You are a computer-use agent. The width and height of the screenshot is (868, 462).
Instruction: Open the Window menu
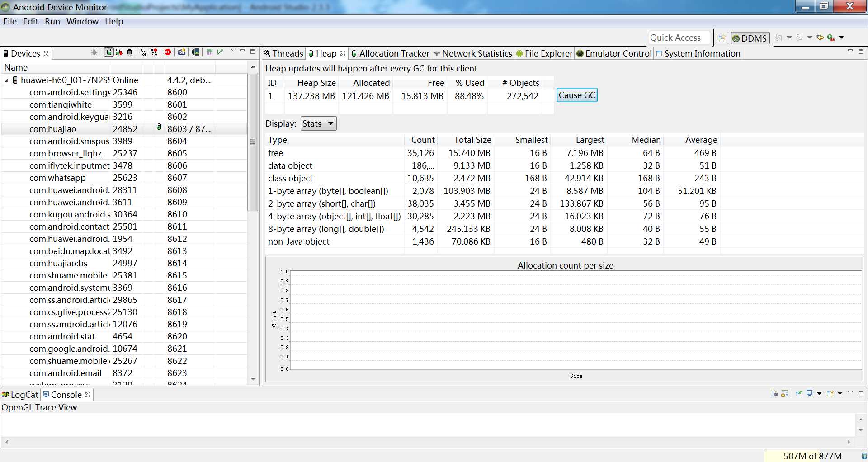point(82,21)
